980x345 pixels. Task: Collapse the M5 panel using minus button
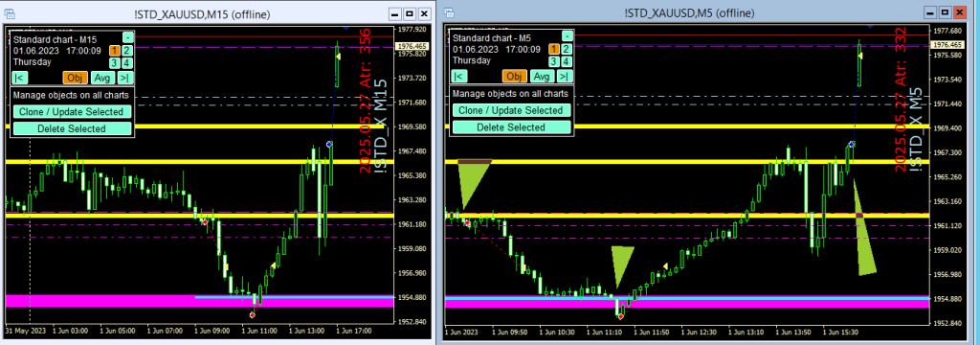tap(567, 36)
